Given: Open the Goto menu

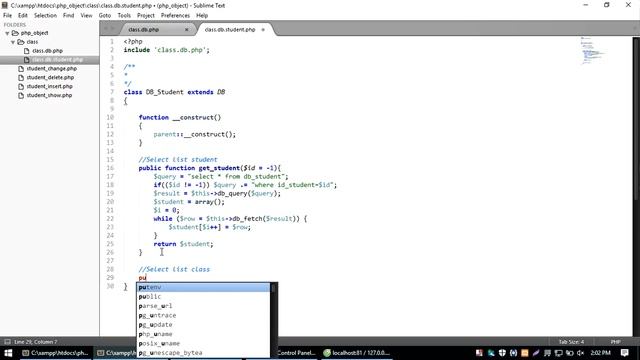Looking at the screenshot, I should point(105,16).
